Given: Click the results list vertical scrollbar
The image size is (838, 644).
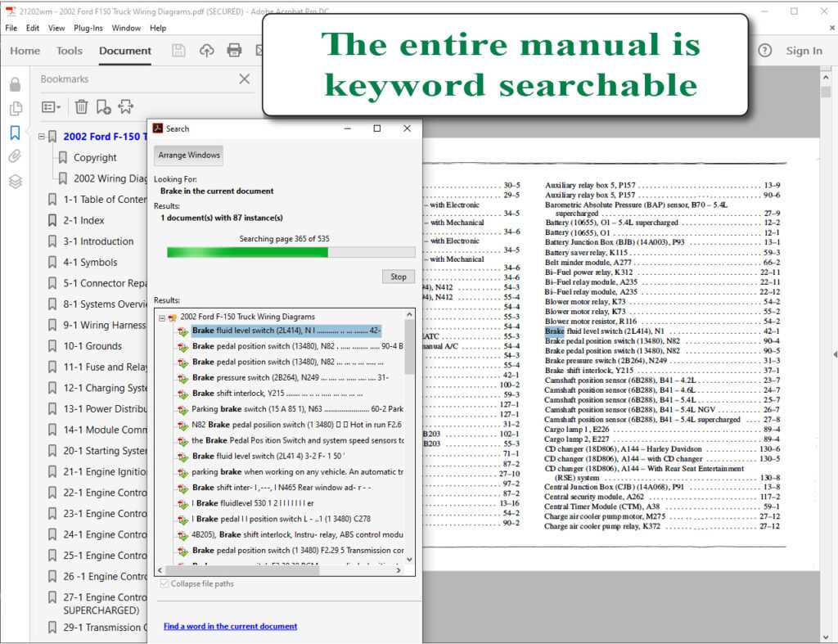Looking at the screenshot, I should pos(409,346).
